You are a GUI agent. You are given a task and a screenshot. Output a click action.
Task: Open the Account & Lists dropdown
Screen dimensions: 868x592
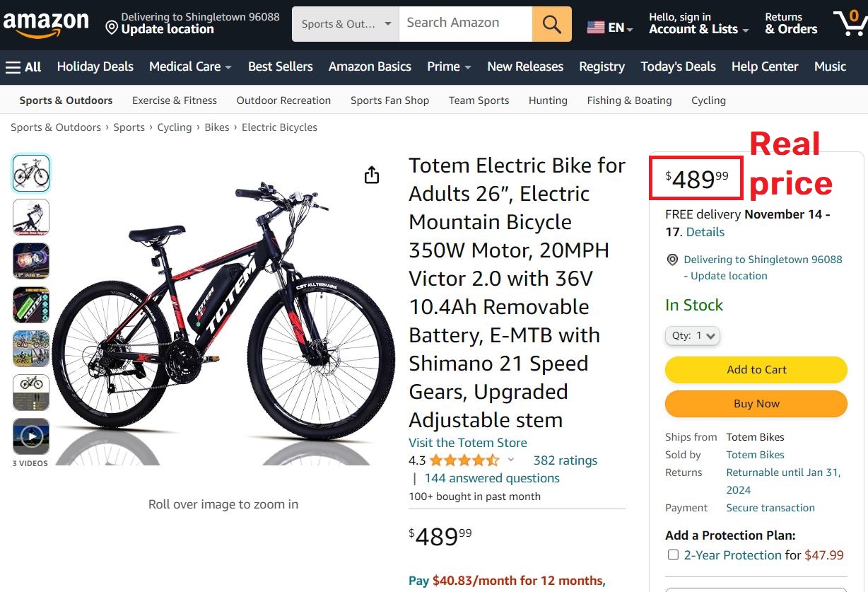[697, 30]
